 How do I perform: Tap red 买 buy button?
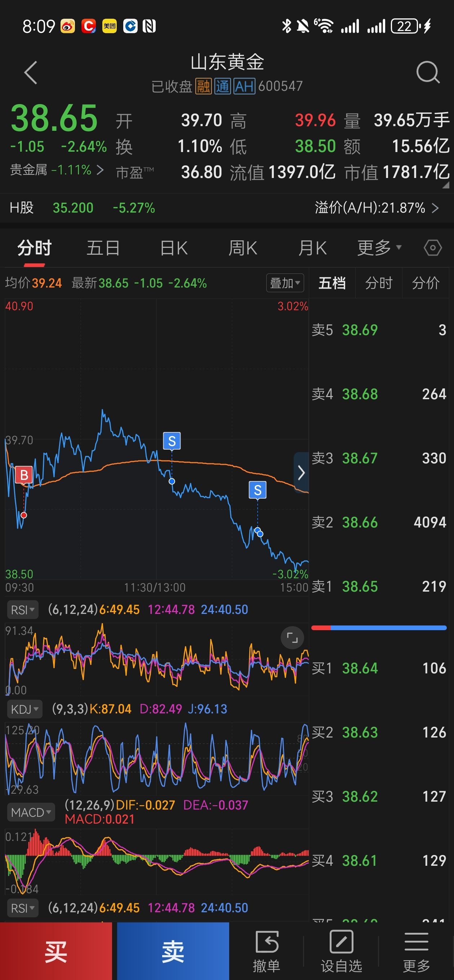56,951
